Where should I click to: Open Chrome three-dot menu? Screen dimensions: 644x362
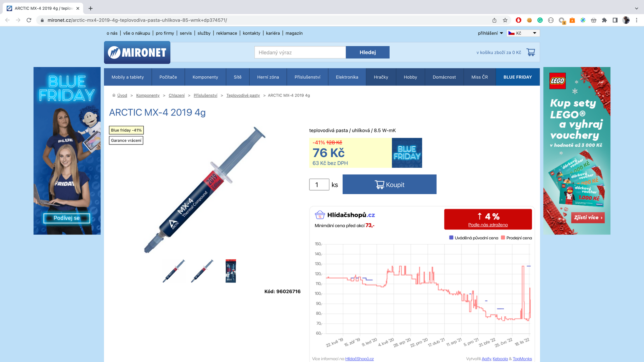tap(637, 20)
